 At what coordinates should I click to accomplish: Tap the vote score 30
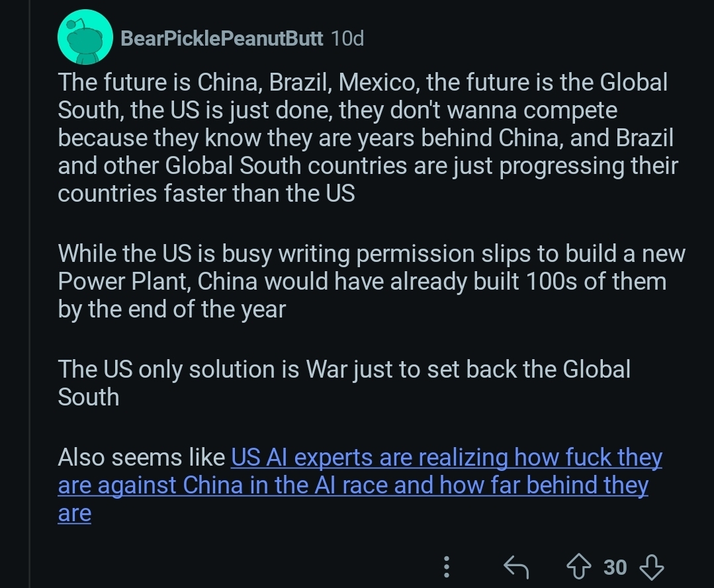615,567
